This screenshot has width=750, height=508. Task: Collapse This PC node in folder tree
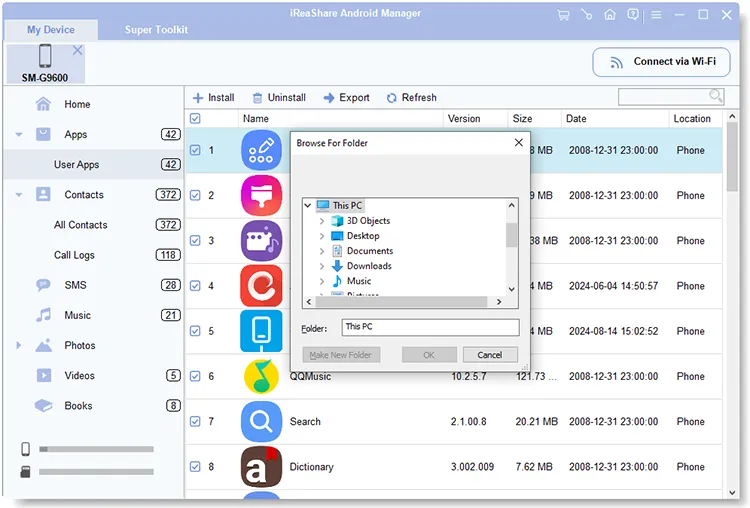coord(308,206)
